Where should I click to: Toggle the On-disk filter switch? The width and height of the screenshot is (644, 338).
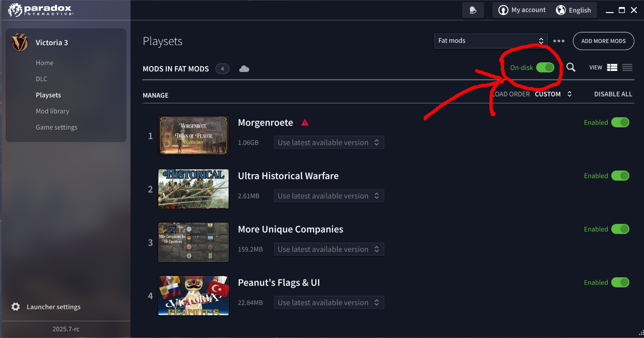tap(545, 67)
